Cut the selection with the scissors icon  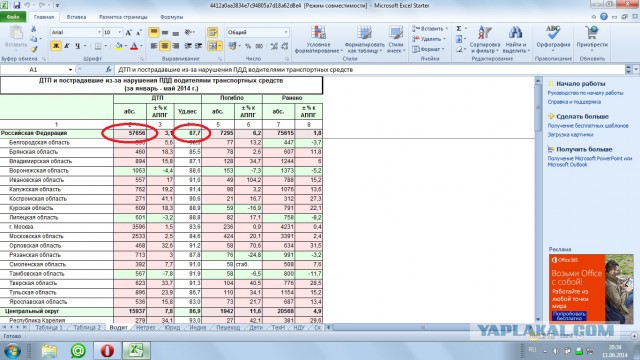point(33,29)
